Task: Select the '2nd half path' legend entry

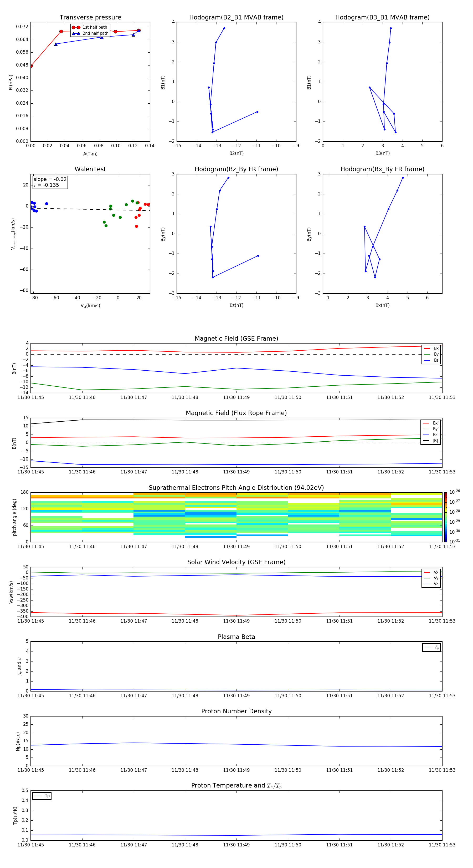Action: [90, 33]
